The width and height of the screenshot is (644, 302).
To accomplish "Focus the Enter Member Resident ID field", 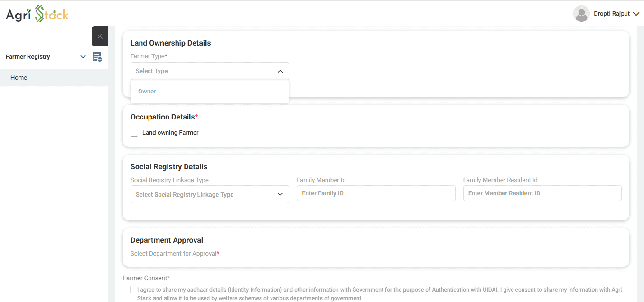I will pyautogui.click(x=542, y=193).
